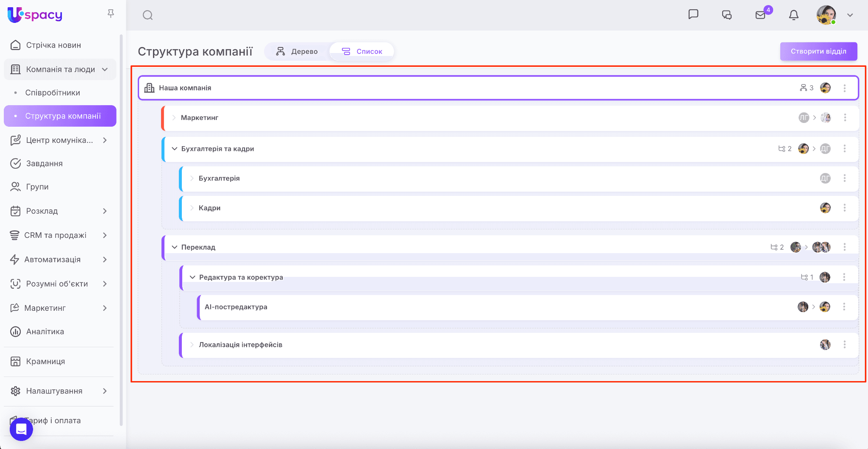The width and height of the screenshot is (868, 449).
Task: Open three-dot menu for Маркетинг department
Action: [845, 117]
